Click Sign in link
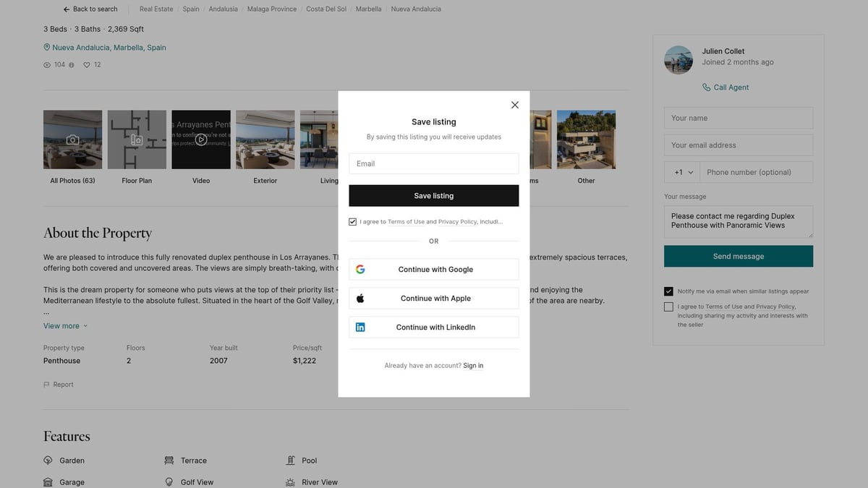The image size is (868, 488). coord(473,366)
